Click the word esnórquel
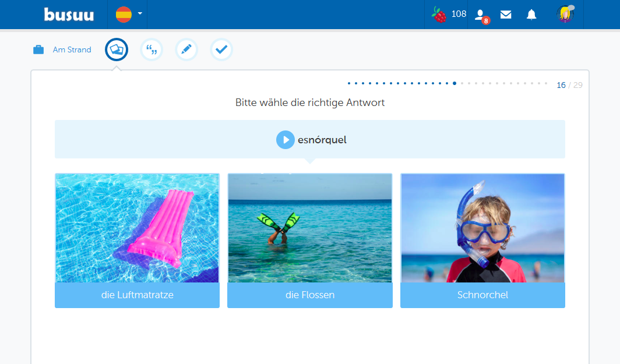Viewport: 620px width, 364px height. (x=322, y=140)
